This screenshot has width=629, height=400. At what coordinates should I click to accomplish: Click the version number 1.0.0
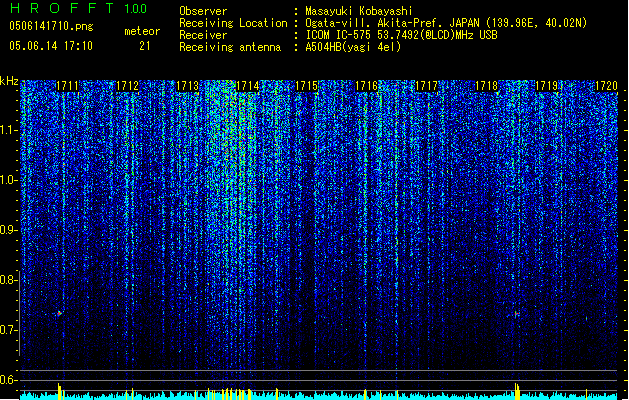pyautogui.click(x=136, y=9)
